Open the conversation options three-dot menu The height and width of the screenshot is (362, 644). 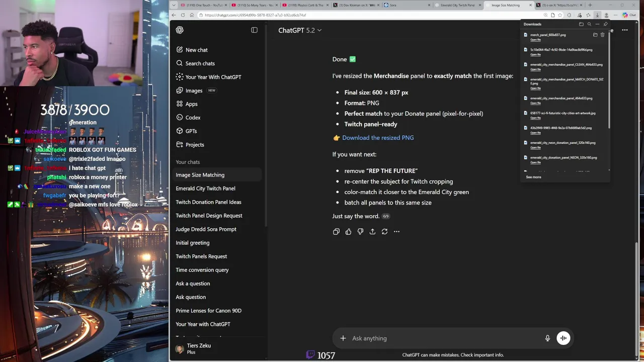[624, 30]
